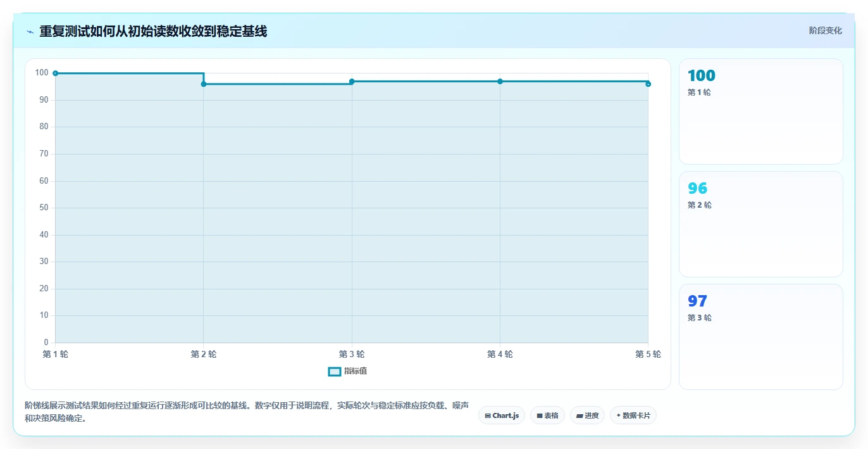Select the 第 5 轮 data point
868x449 pixels.
click(648, 84)
